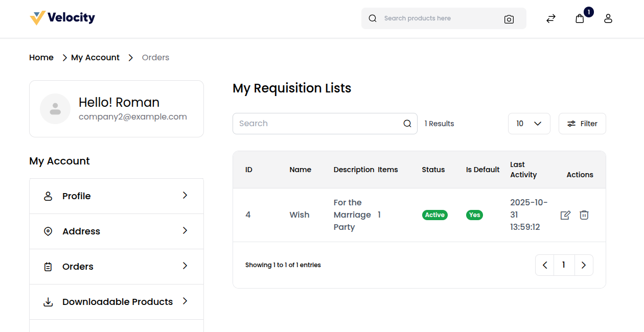Open Orders in account sidebar

click(x=78, y=267)
